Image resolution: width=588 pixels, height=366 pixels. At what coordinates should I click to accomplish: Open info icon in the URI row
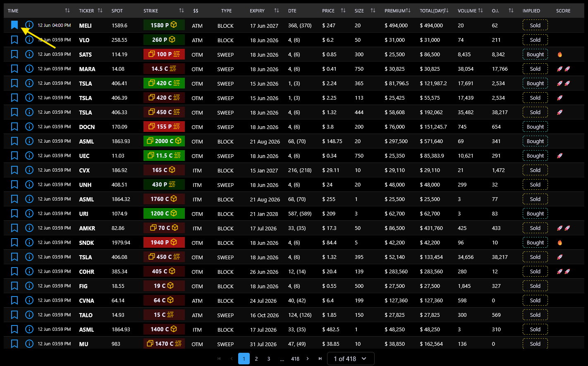pos(29,213)
